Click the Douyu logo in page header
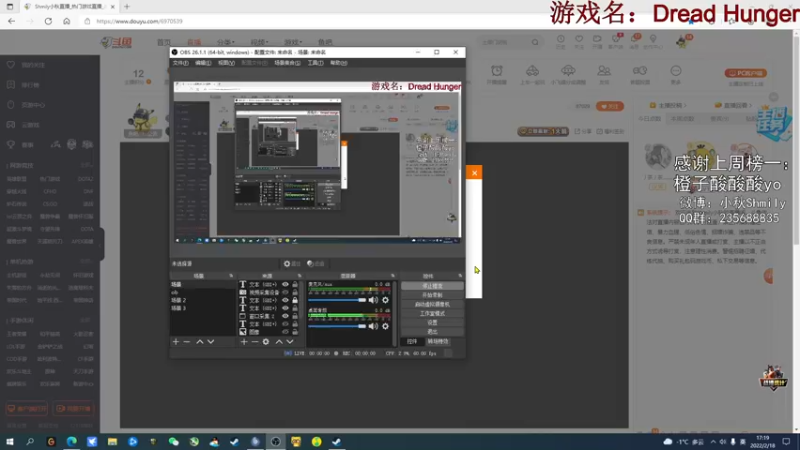The width and height of the screenshot is (800, 450). pos(116,42)
